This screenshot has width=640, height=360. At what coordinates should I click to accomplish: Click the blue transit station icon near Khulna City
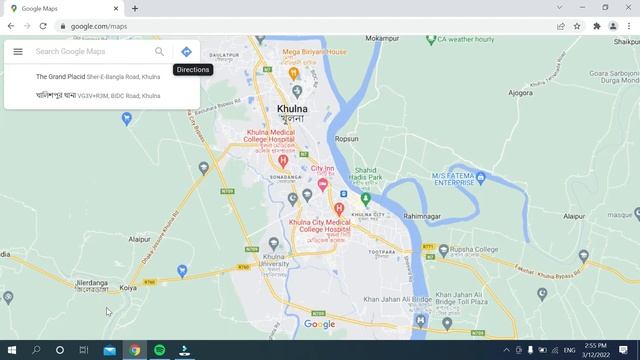click(x=344, y=194)
